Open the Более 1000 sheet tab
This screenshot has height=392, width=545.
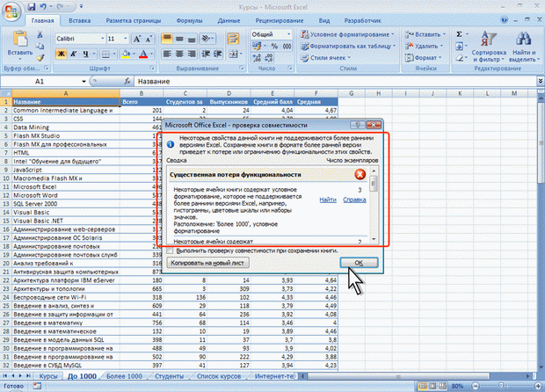point(124,376)
